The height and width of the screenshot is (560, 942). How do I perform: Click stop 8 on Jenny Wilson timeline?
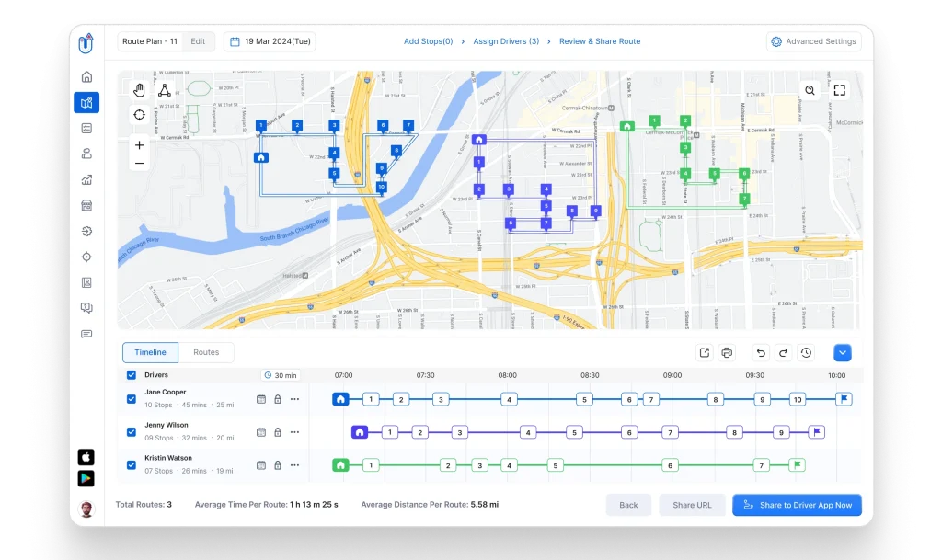coord(734,432)
